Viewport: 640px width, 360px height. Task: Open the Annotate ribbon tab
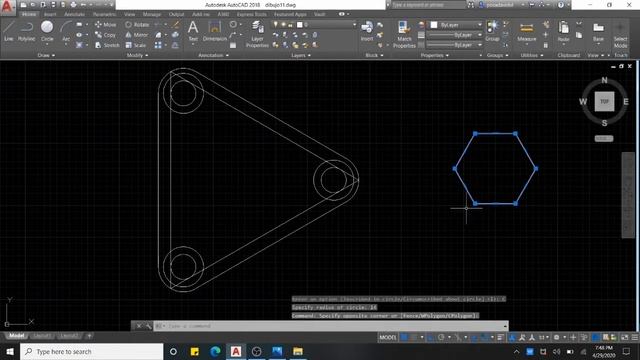click(75, 14)
